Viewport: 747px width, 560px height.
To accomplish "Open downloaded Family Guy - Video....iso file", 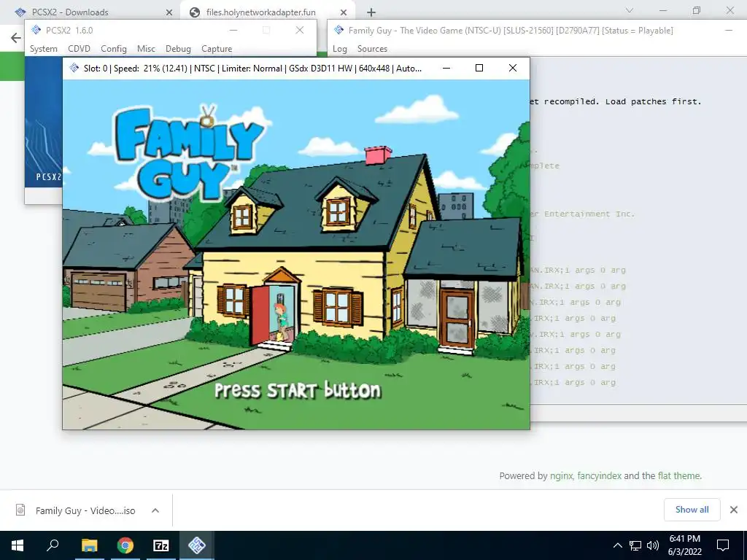I will [85, 510].
